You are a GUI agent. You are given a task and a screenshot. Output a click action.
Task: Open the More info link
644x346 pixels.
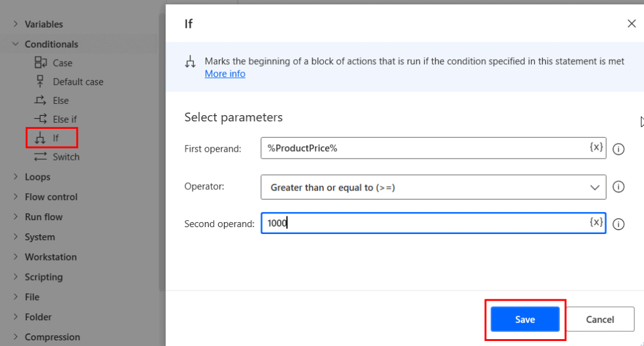pos(225,74)
